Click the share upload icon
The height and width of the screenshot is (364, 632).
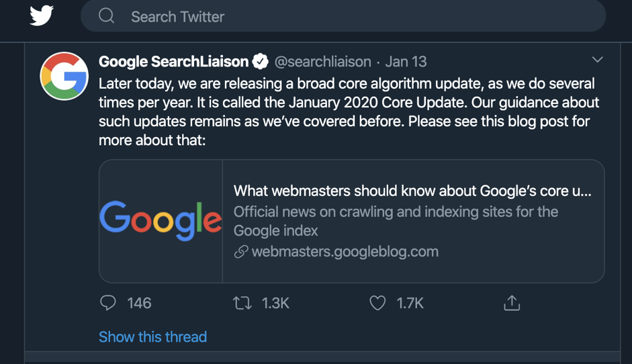(512, 303)
